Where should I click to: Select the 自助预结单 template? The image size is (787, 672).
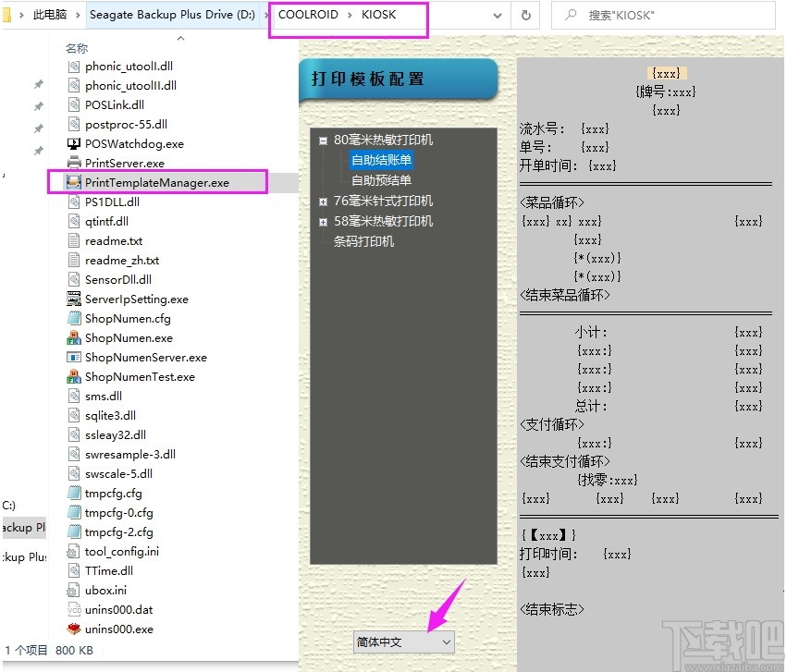tap(382, 179)
